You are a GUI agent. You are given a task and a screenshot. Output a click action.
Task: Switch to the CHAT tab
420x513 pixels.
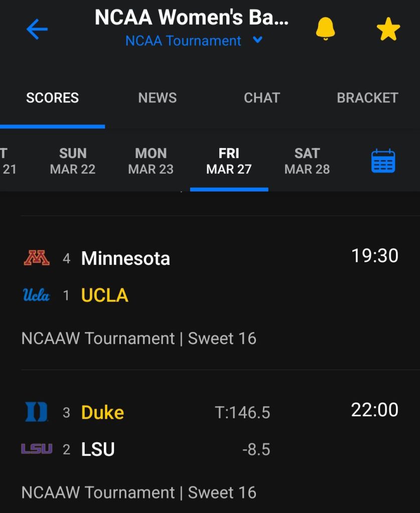[261, 97]
